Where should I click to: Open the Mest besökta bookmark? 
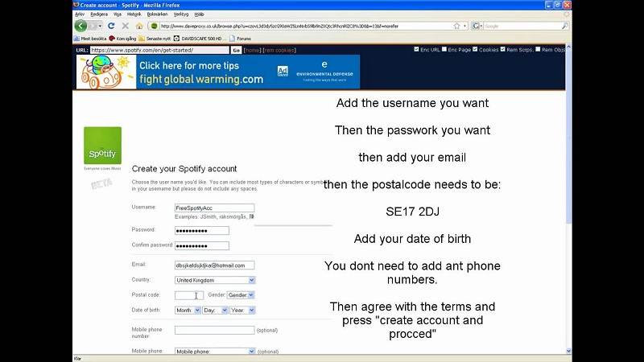[x=90, y=39]
